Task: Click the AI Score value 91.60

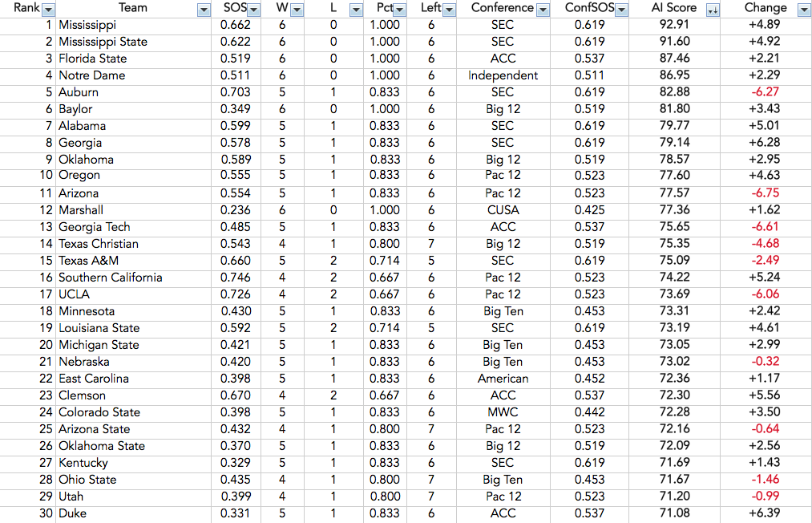Action: click(674, 42)
